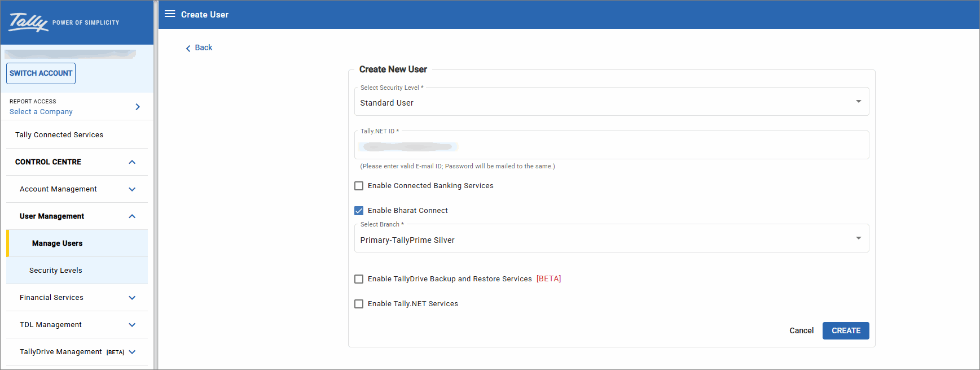Enable TallyDrive Backup and Restore checkbox
Viewport: 980px width, 370px height.
[x=359, y=279]
